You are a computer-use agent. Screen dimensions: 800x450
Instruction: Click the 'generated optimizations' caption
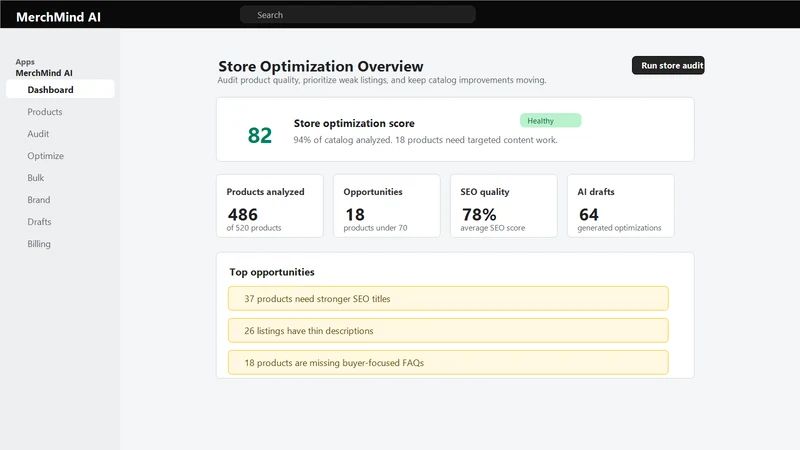coord(619,228)
